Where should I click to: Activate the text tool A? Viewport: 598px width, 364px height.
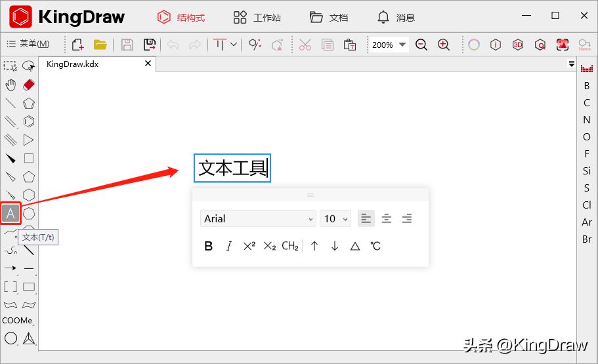point(11,213)
